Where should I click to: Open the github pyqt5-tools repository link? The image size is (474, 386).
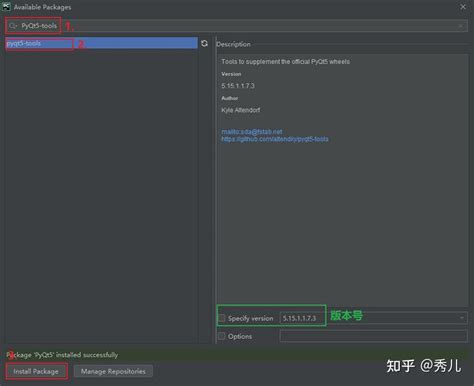click(x=275, y=139)
